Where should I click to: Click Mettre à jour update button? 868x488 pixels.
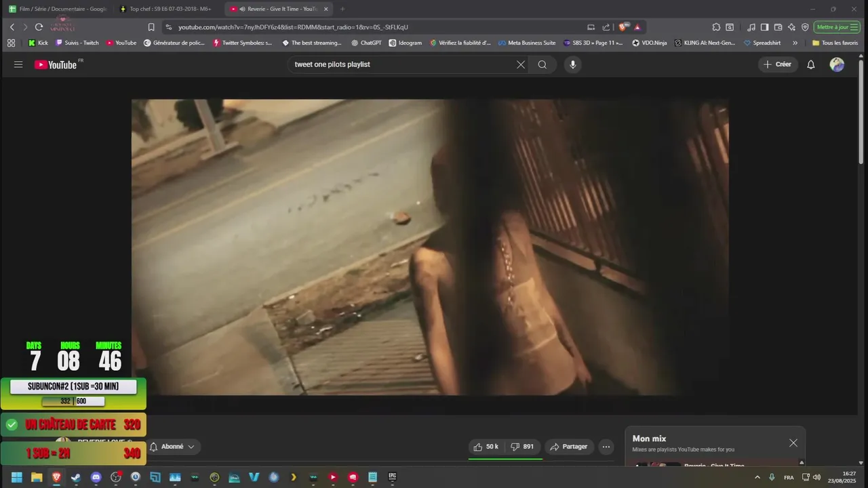[x=837, y=27]
